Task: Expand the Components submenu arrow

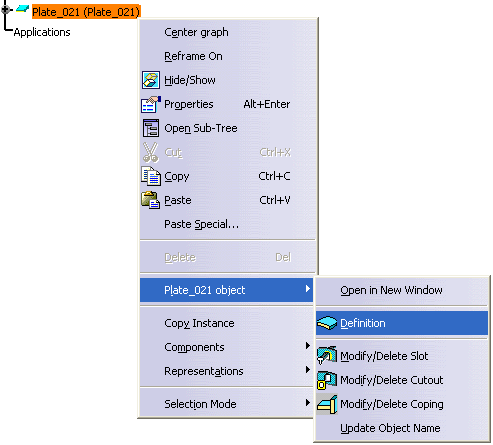Action: [x=308, y=346]
